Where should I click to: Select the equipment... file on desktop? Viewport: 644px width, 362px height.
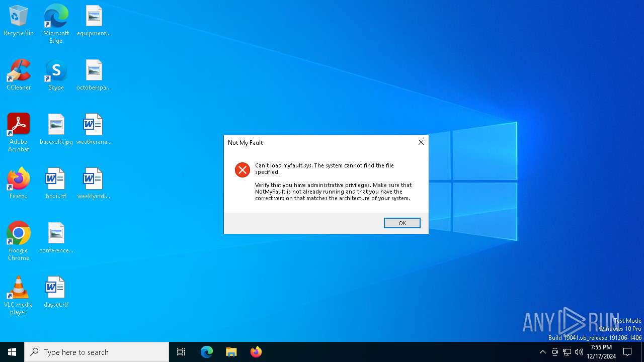pos(94,21)
